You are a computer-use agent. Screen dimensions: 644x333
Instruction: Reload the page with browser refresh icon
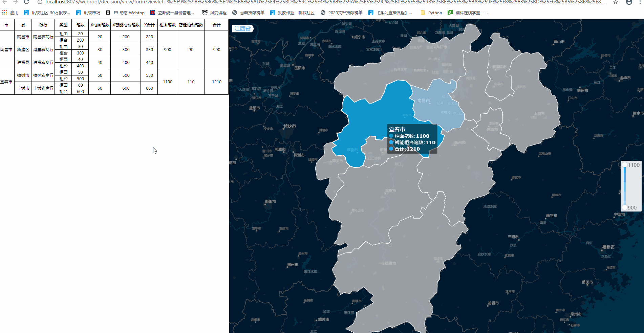pos(26,2)
